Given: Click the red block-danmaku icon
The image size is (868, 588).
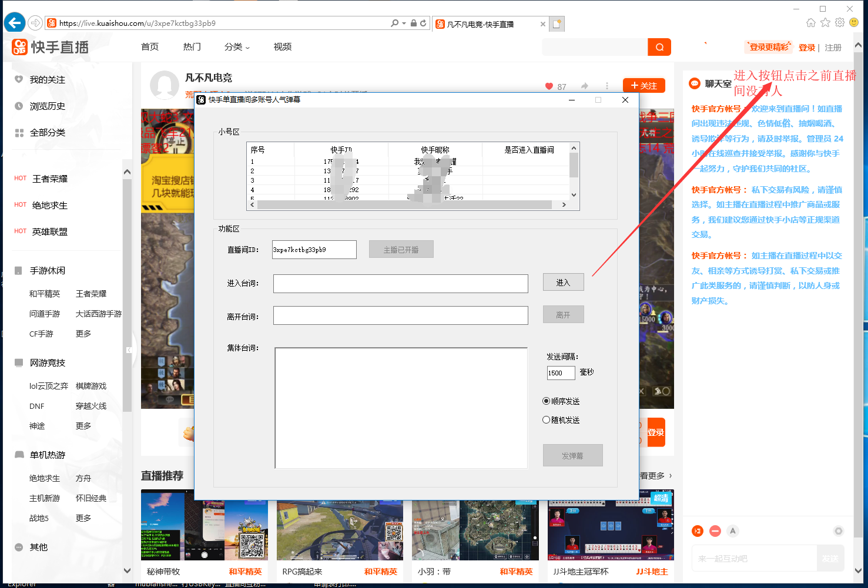Looking at the screenshot, I should click(715, 531).
